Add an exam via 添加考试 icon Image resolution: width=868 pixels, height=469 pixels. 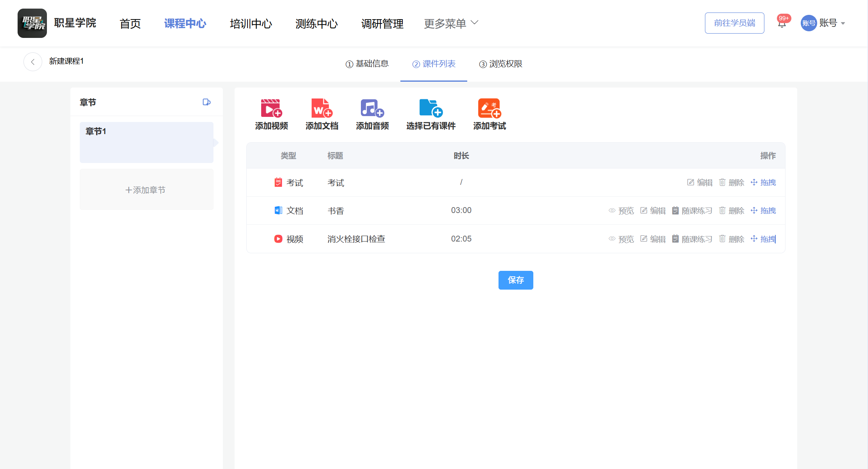tap(490, 108)
